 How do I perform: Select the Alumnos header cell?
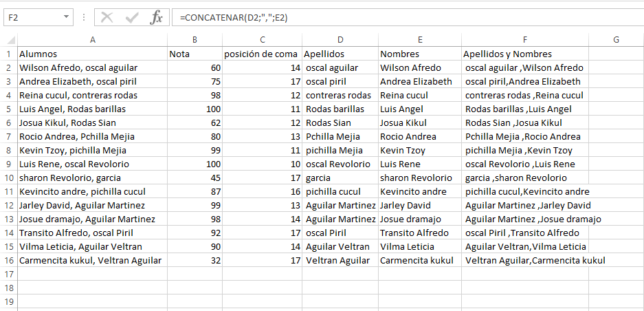(93, 54)
